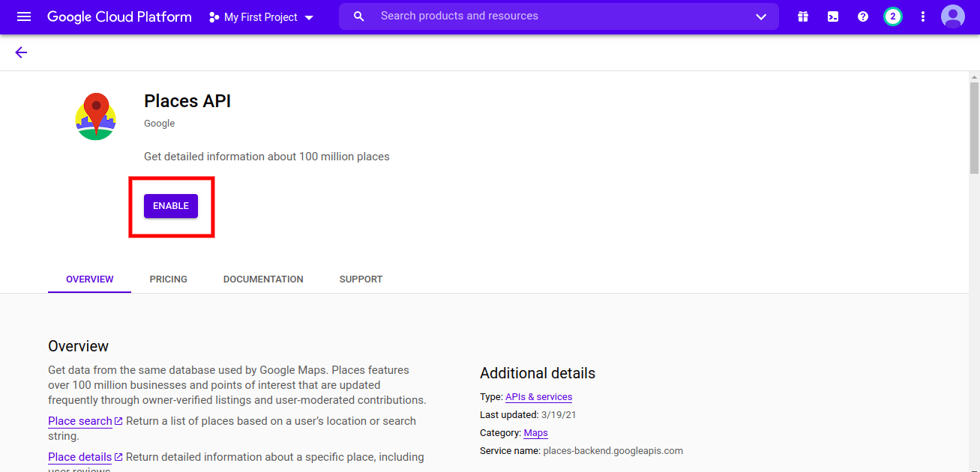Click the service name places-backend.googleapis.com
Screen dimensions: 980x472
point(613,451)
